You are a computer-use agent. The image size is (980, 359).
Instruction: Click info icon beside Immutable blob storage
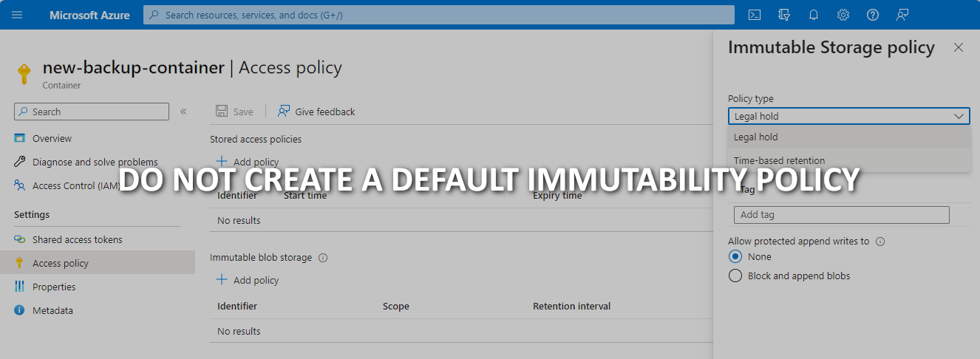(x=323, y=258)
